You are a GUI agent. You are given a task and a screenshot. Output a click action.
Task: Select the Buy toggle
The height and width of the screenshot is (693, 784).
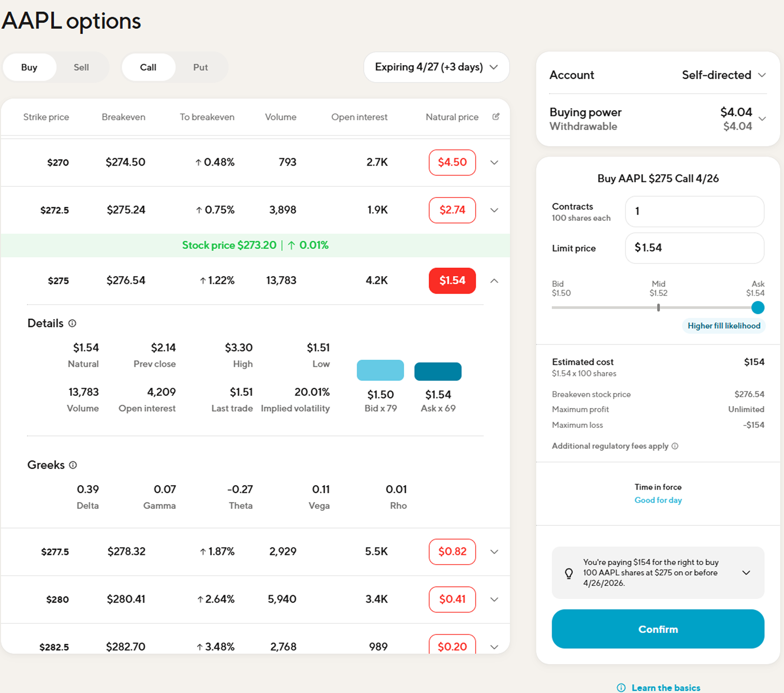click(x=29, y=67)
